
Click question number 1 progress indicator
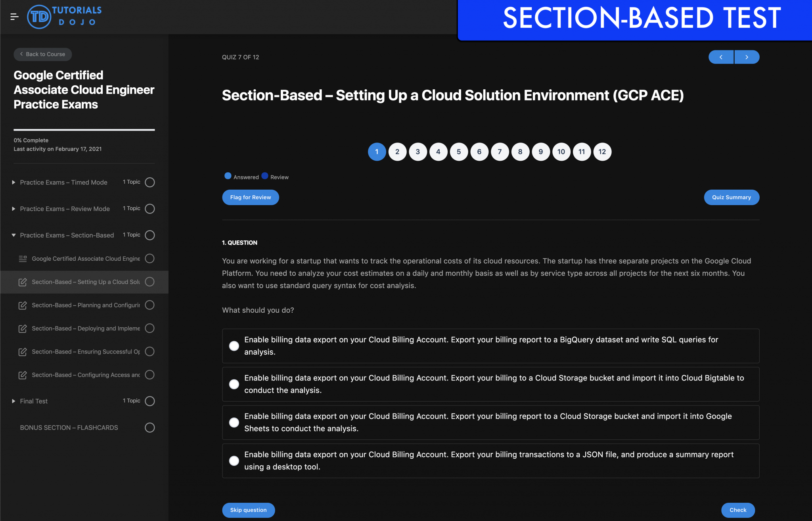(x=376, y=151)
